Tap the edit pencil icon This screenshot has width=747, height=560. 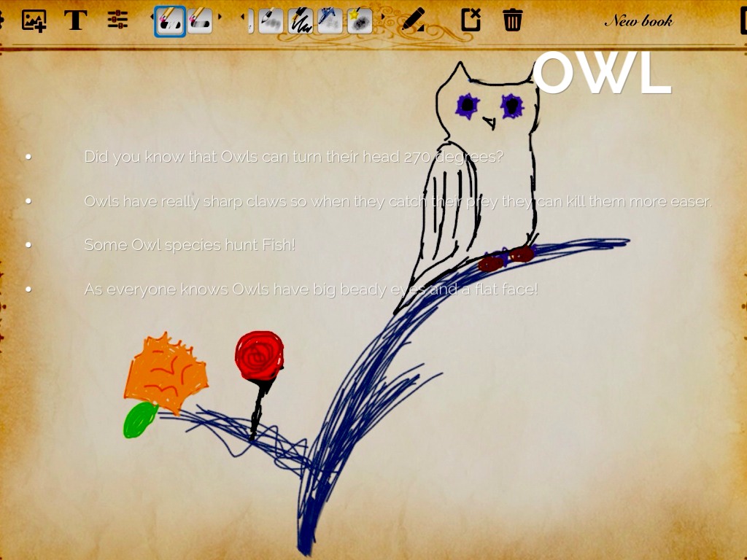point(414,20)
